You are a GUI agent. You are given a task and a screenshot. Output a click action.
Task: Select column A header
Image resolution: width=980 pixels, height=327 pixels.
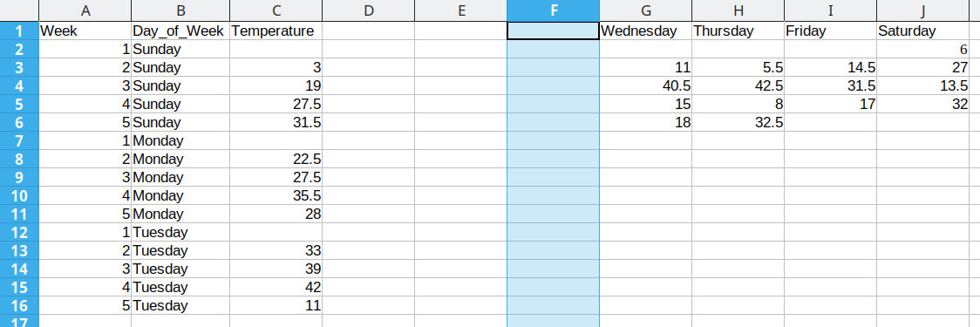click(85, 10)
